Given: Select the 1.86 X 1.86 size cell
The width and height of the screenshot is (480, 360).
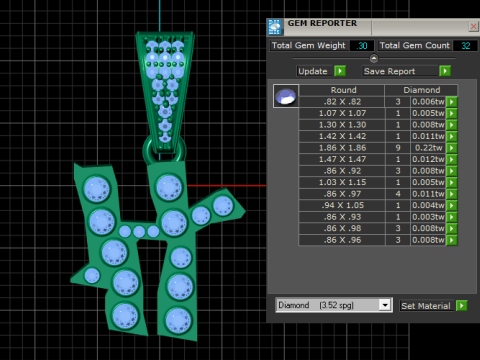Looking at the screenshot, I should point(342,148).
